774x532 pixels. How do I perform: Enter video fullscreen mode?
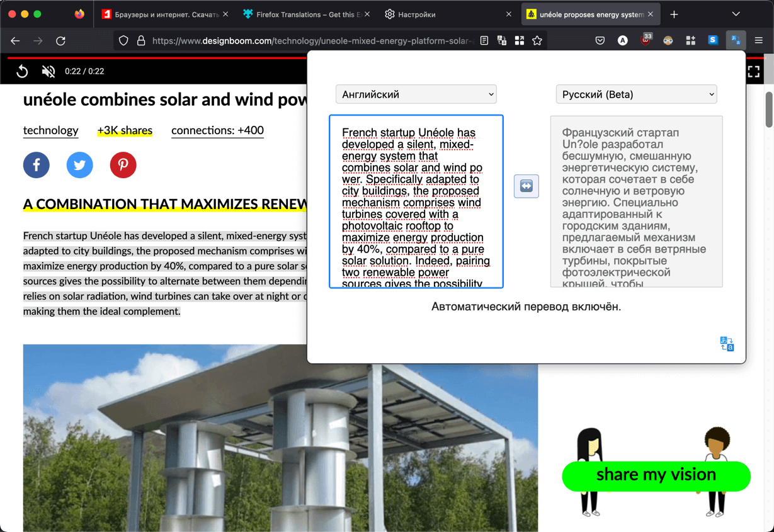(753, 71)
